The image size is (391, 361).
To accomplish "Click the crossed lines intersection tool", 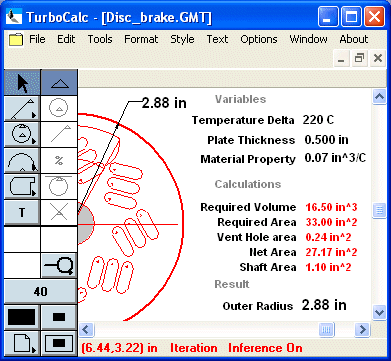I will tap(59, 213).
